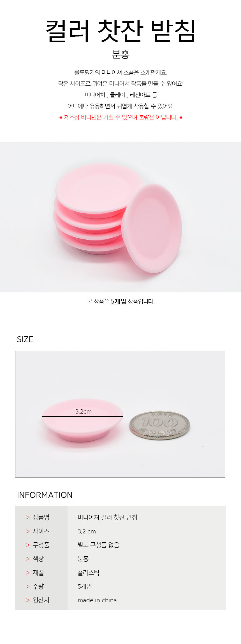Click the red warning text about 바닥면
The image size is (241, 644).
coord(121,117)
